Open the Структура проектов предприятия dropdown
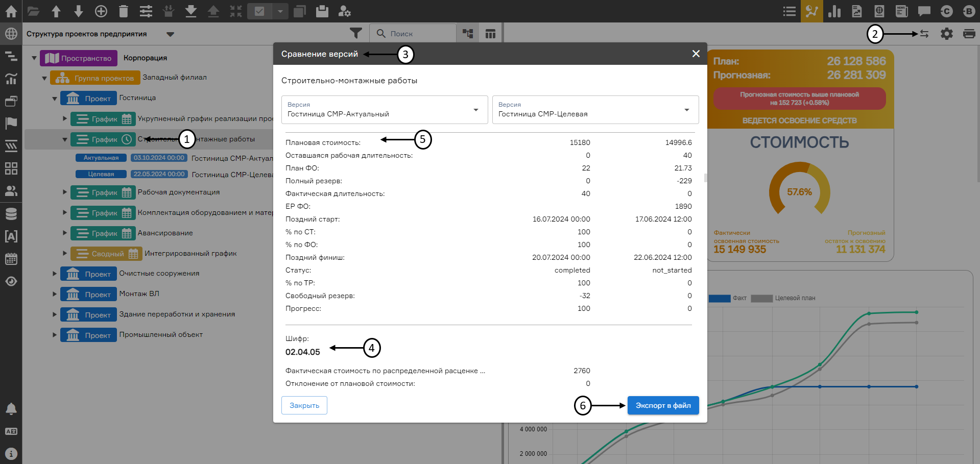 pyautogui.click(x=170, y=34)
